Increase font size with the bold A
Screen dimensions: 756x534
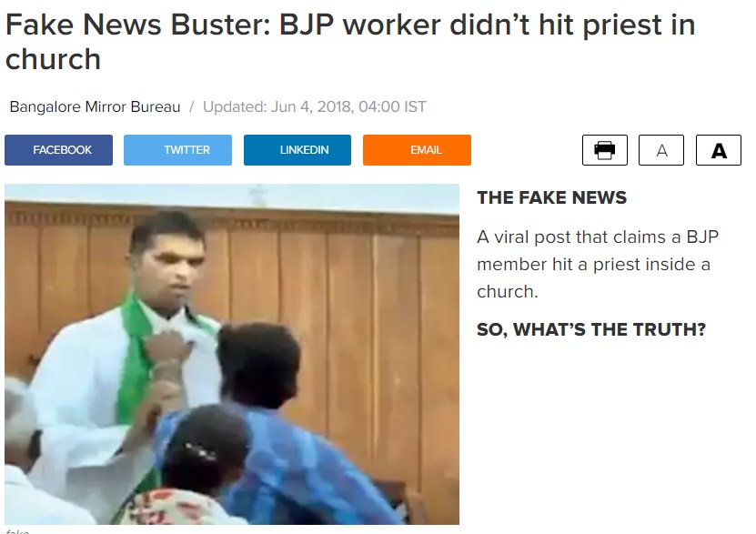pyautogui.click(x=719, y=150)
